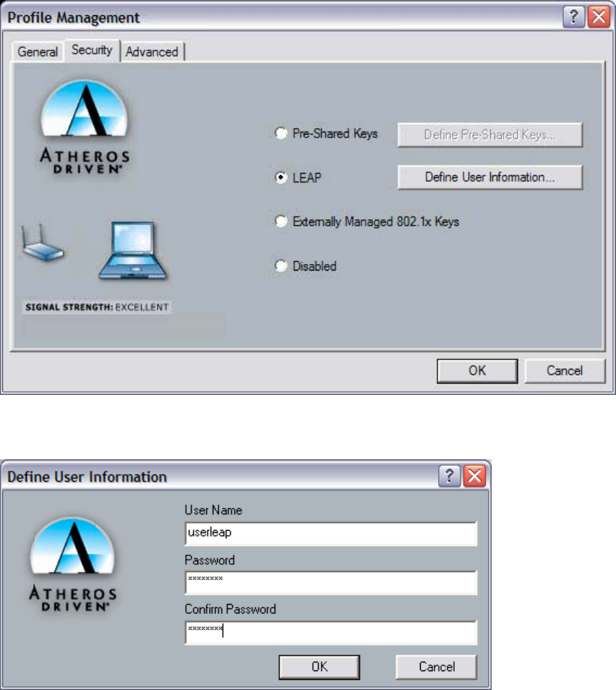Click OK in Profile Management window
The height and width of the screenshot is (690, 616).
[x=477, y=370]
